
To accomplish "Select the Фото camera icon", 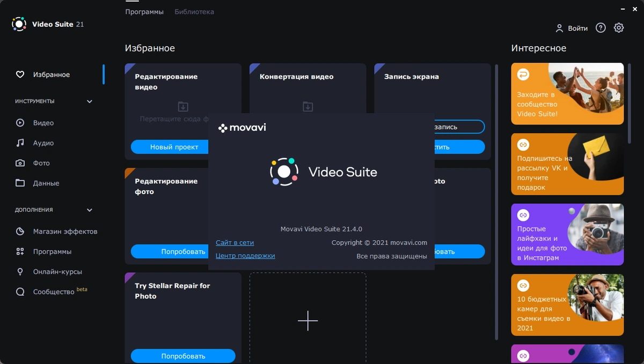I will tap(20, 163).
